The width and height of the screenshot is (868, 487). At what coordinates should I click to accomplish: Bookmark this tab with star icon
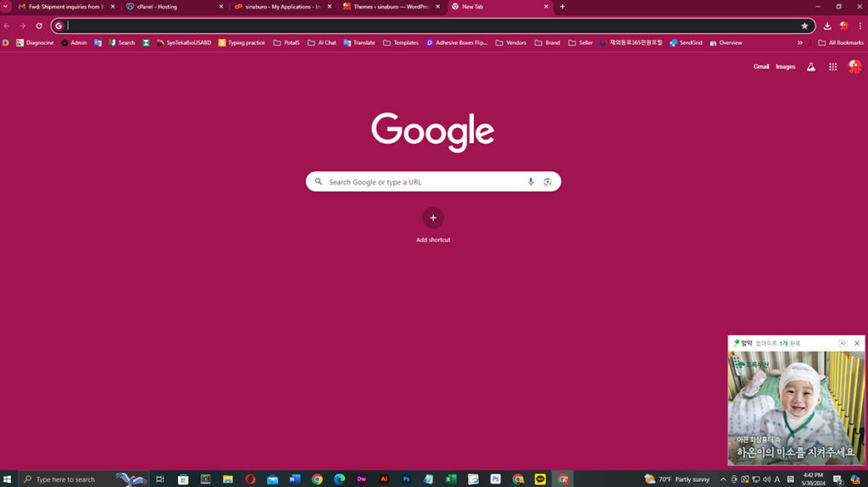(804, 26)
